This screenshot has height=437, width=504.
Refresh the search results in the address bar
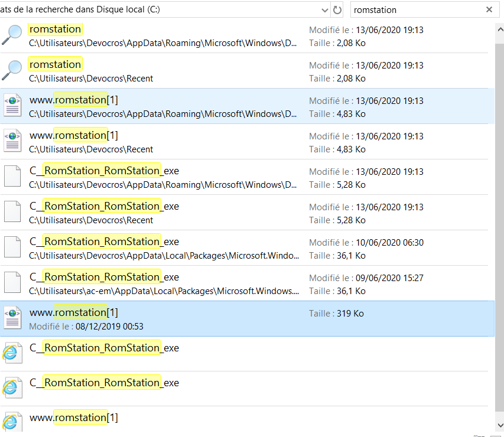337,10
